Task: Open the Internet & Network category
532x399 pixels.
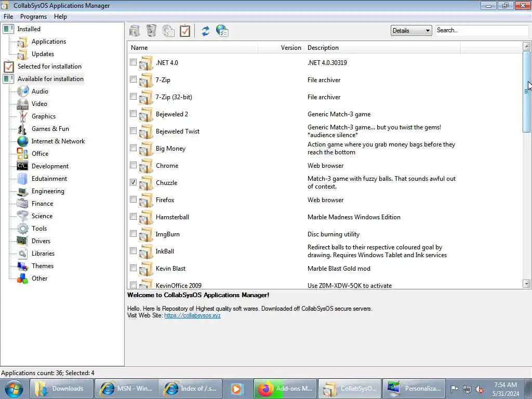Action: tap(58, 141)
